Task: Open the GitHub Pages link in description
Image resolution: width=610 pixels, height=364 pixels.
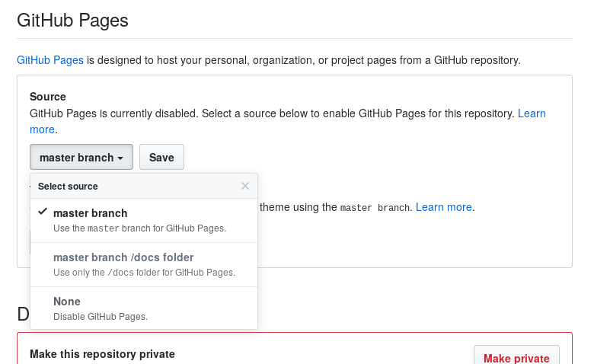Action: tap(50, 60)
